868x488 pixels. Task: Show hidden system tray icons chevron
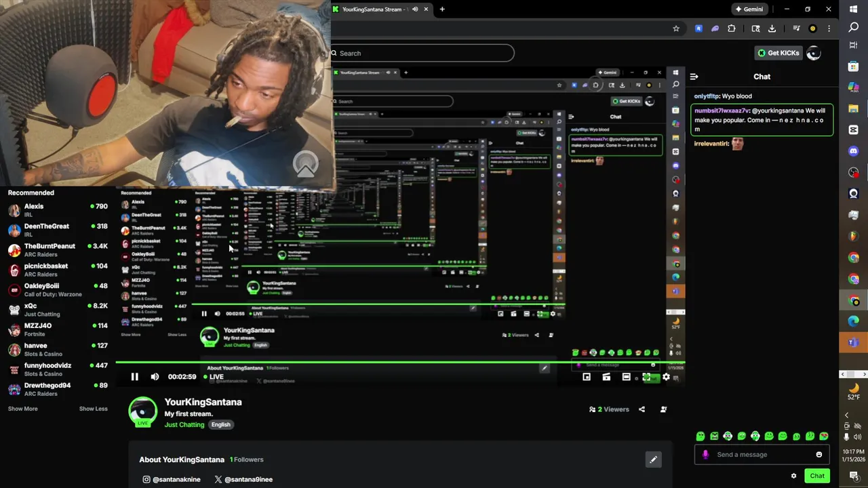[846, 415]
